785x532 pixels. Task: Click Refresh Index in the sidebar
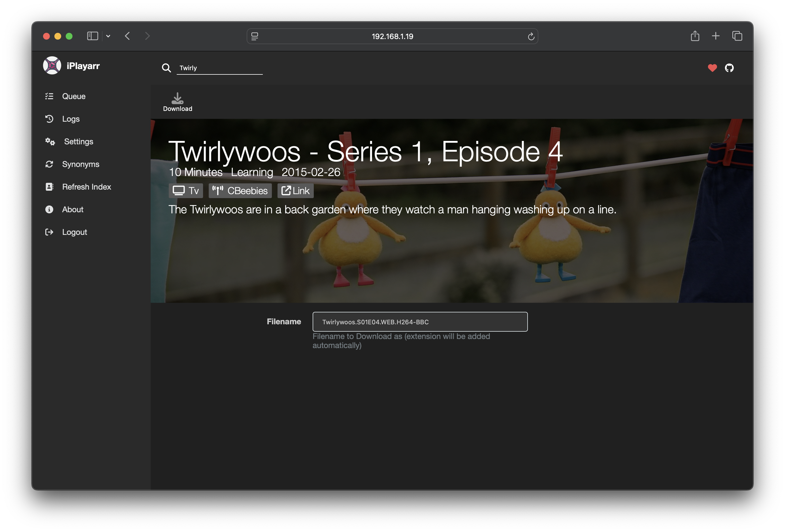(x=86, y=187)
